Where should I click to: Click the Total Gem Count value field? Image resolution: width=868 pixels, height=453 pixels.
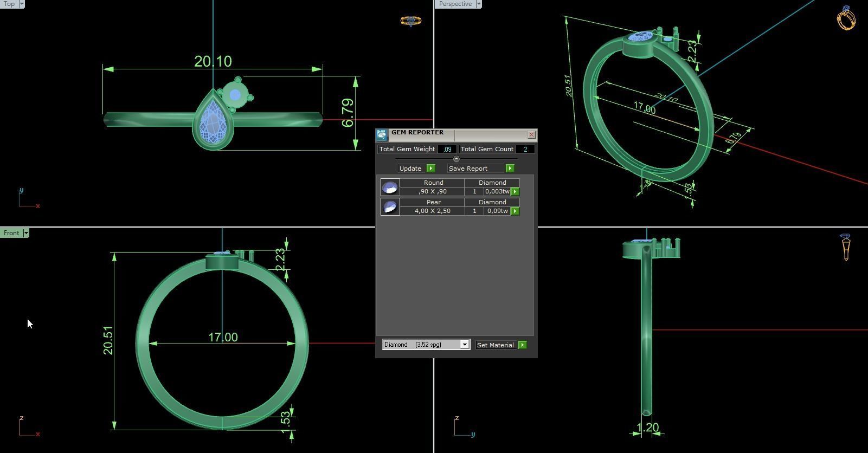525,149
